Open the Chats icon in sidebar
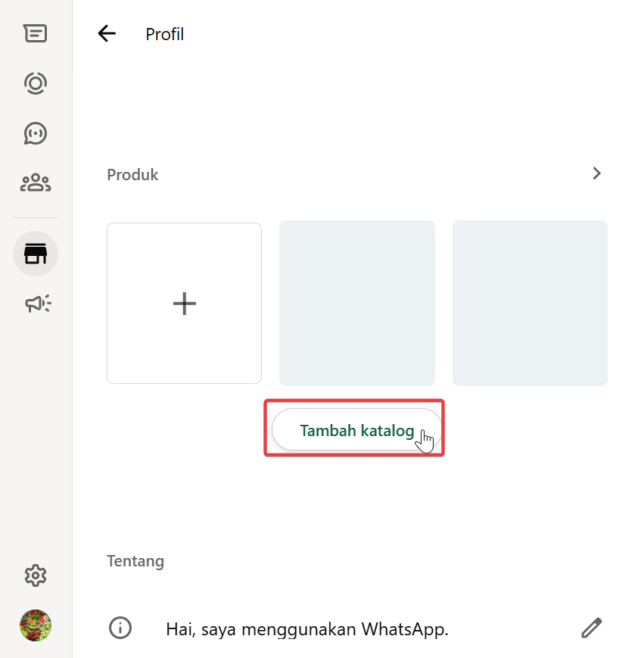644x658 pixels. point(35,33)
